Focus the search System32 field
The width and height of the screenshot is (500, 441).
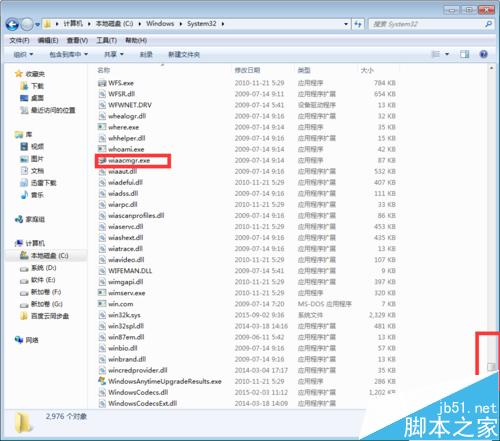(427, 24)
